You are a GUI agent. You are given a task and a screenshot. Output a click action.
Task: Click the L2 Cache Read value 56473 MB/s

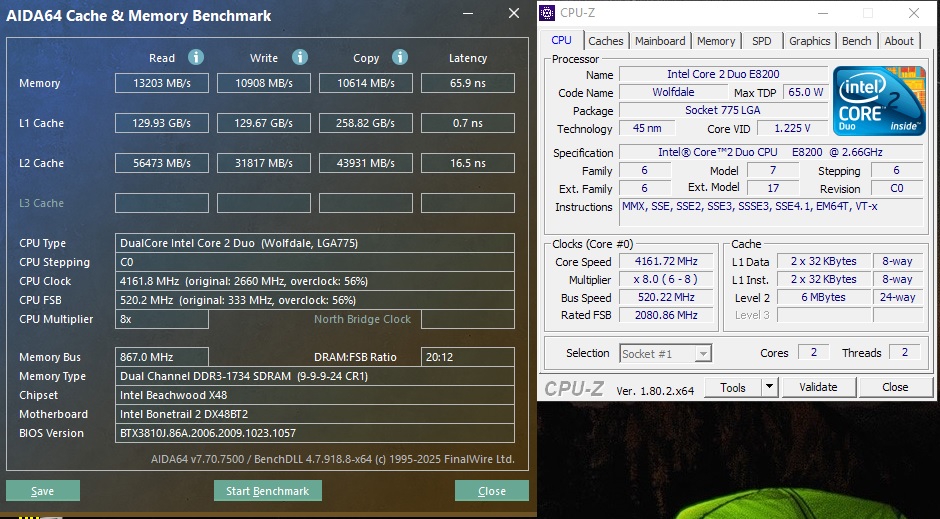(x=162, y=163)
